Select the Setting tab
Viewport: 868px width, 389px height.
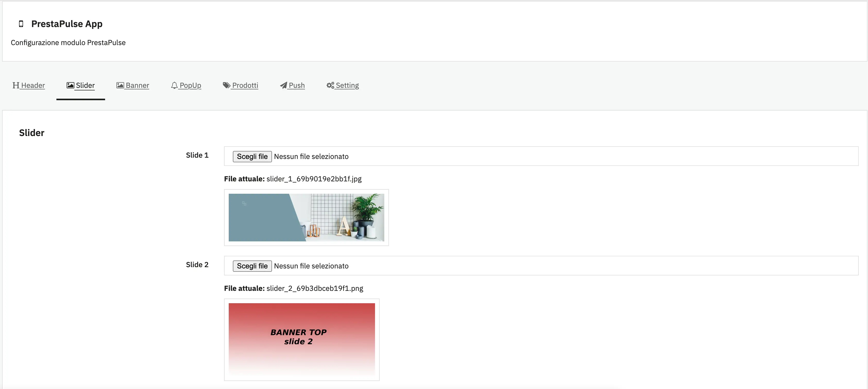[347, 85]
